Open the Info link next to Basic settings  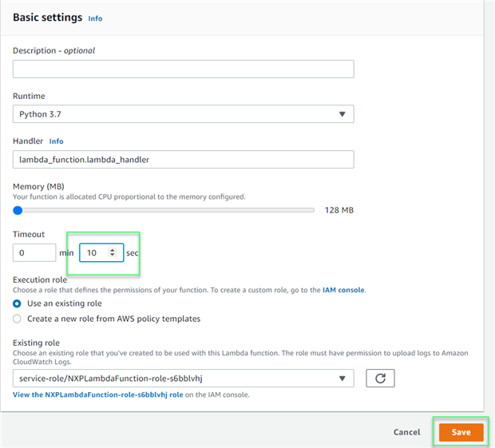pos(95,18)
